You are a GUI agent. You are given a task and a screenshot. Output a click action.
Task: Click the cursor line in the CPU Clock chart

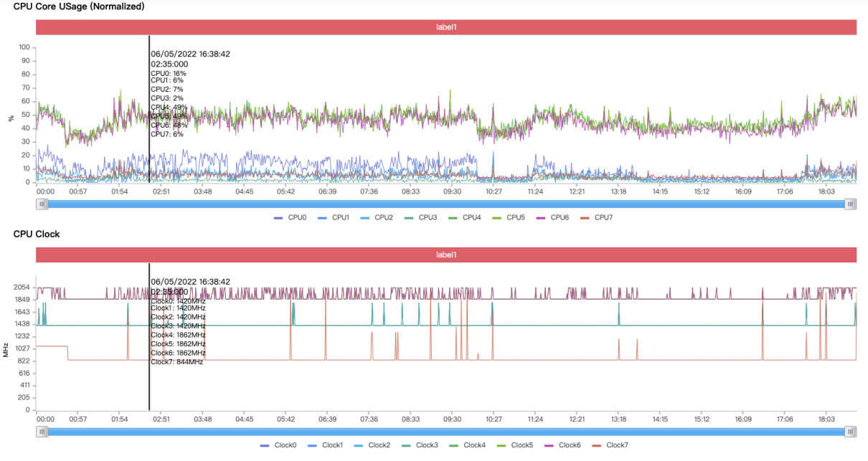(x=149, y=337)
